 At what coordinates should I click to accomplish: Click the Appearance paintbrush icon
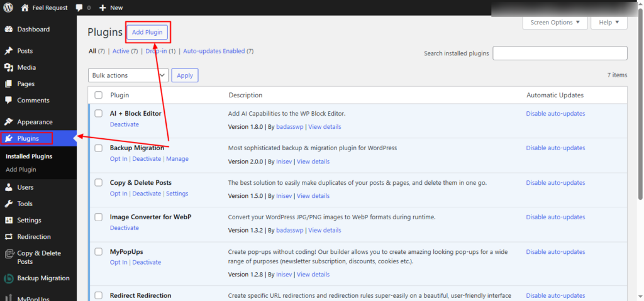point(9,122)
